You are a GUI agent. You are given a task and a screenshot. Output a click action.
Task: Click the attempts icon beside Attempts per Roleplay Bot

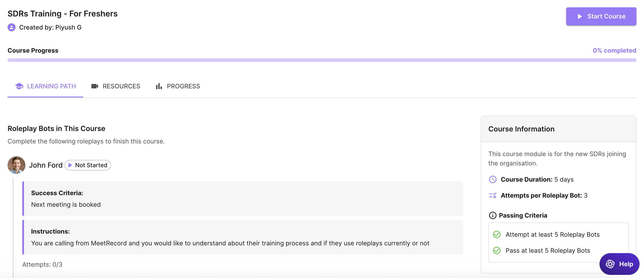493,195
